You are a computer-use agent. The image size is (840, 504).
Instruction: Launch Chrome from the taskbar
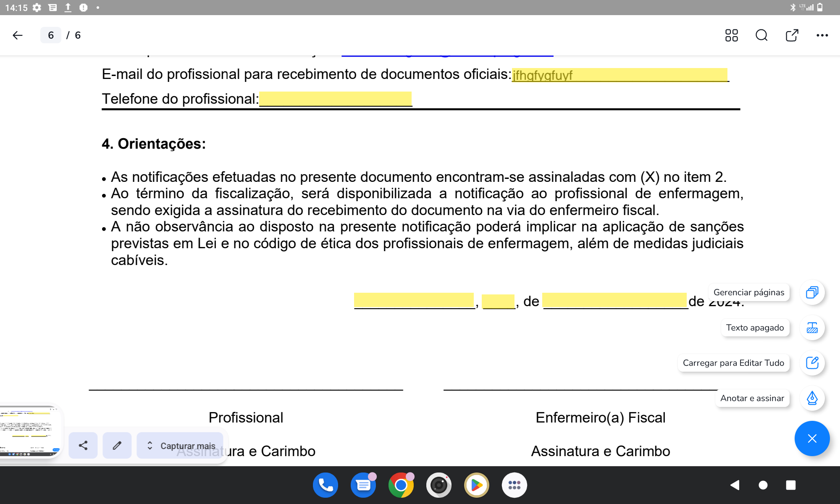tap(401, 485)
